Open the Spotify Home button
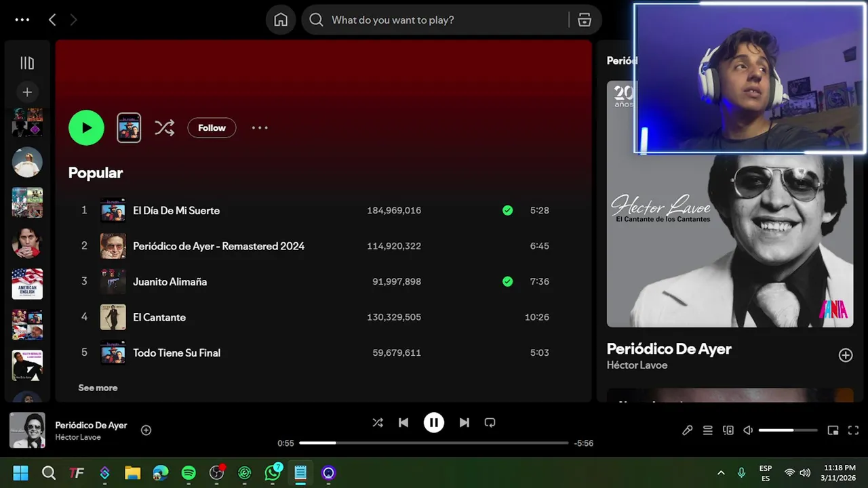The height and width of the screenshot is (488, 868). (x=281, y=20)
